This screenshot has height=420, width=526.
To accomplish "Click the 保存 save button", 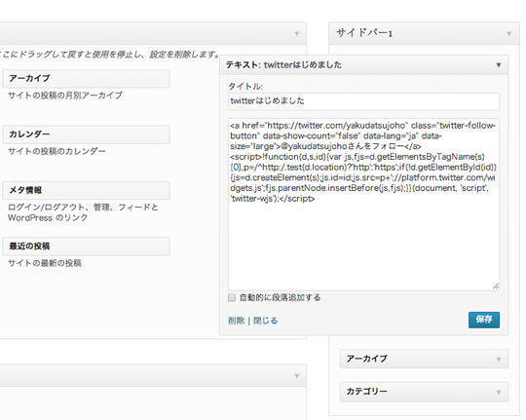I will (484, 320).
